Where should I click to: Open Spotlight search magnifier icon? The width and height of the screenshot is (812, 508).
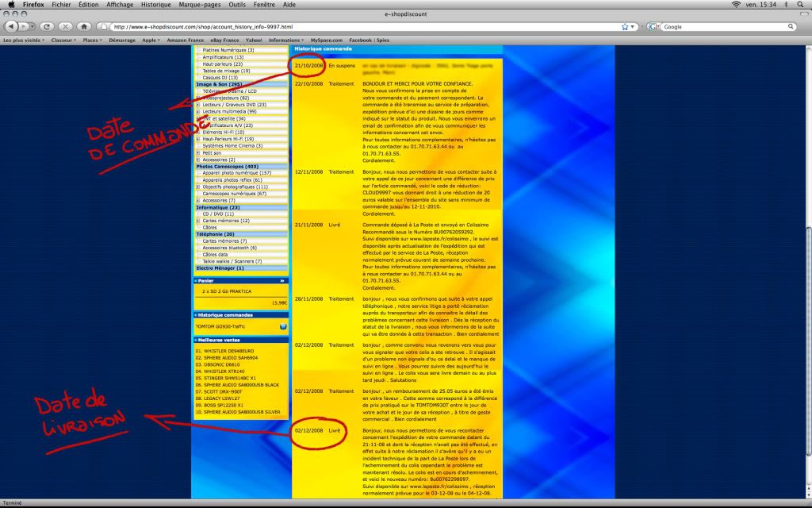(x=801, y=4)
